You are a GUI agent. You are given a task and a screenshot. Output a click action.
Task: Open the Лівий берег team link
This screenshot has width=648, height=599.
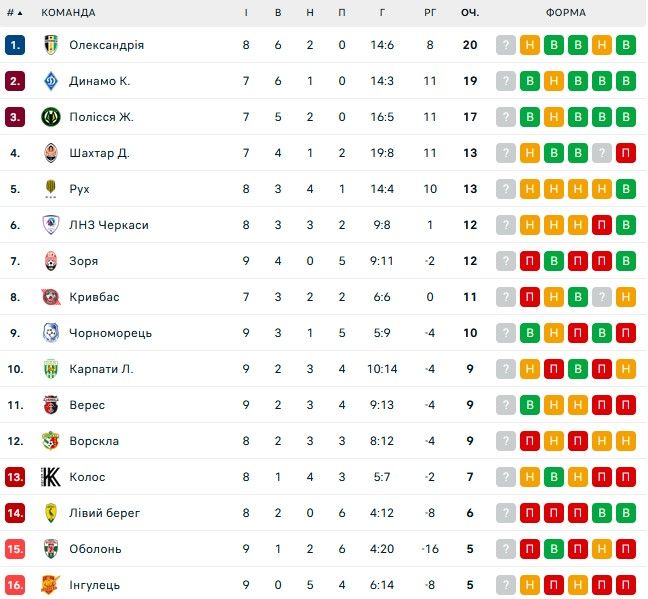(x=104, y=513)
